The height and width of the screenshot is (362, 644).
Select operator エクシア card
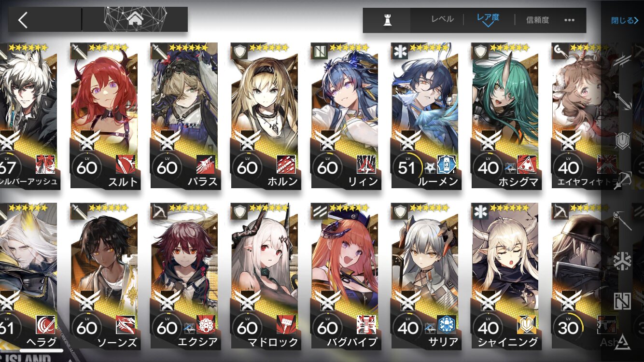tap(184, 276)
